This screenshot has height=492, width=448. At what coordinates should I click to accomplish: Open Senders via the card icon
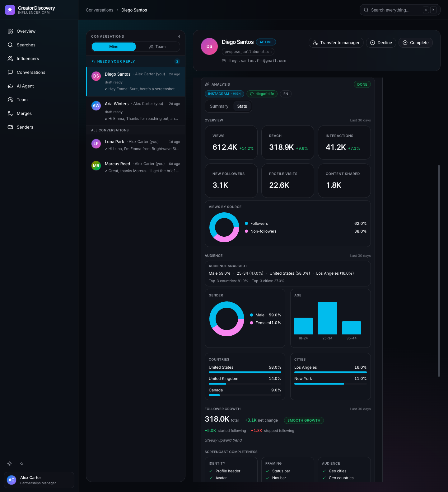pos(10,127)
